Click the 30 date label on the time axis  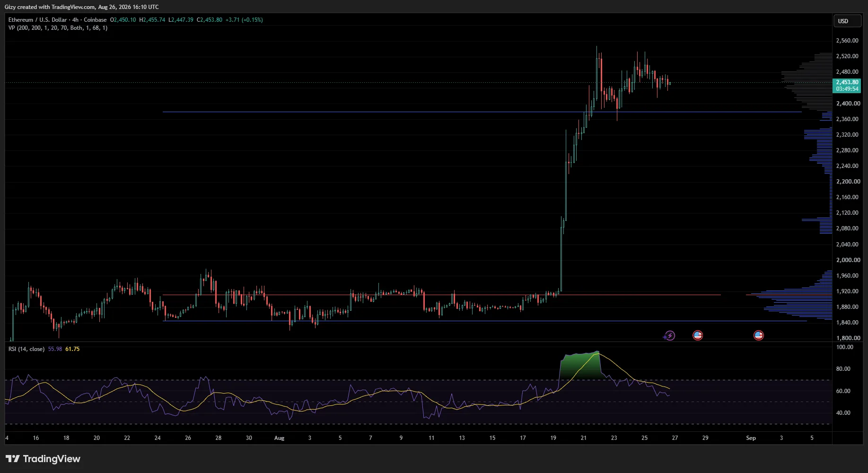click(x=249, y=438)
